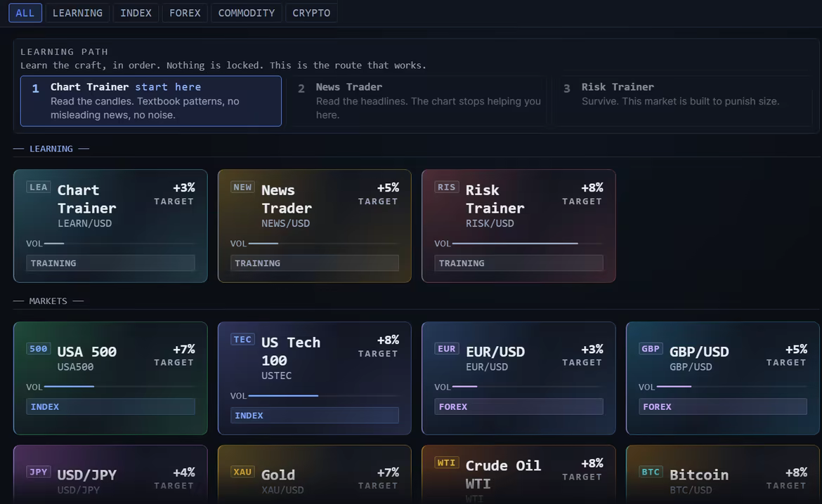
Task: Open step 1 Chart Trainer start here
Action: click(x=151, y=101)
